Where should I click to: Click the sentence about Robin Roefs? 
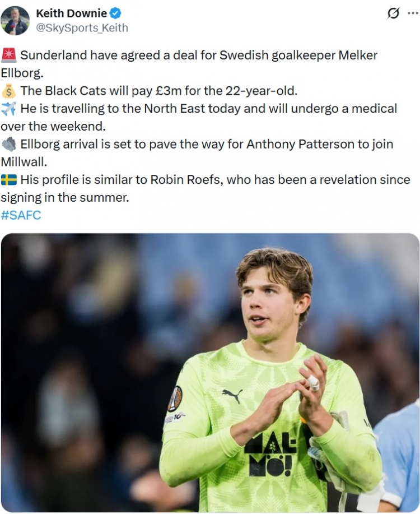coord(206,188)
